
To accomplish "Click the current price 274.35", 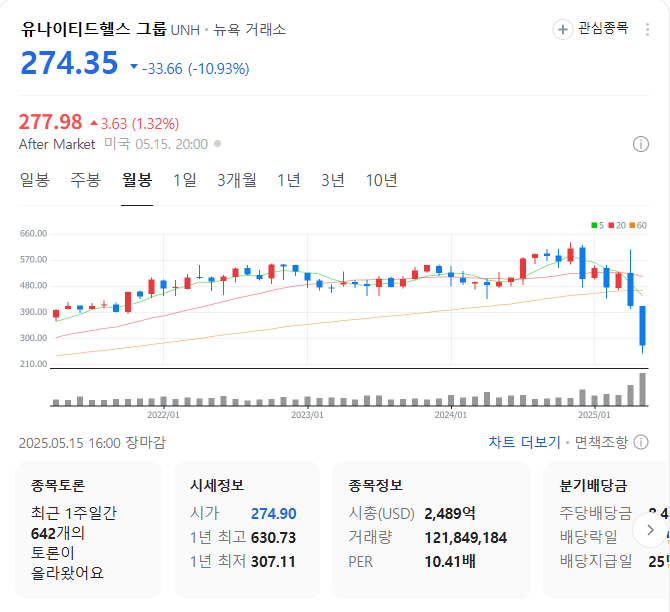I will (69, 63).
